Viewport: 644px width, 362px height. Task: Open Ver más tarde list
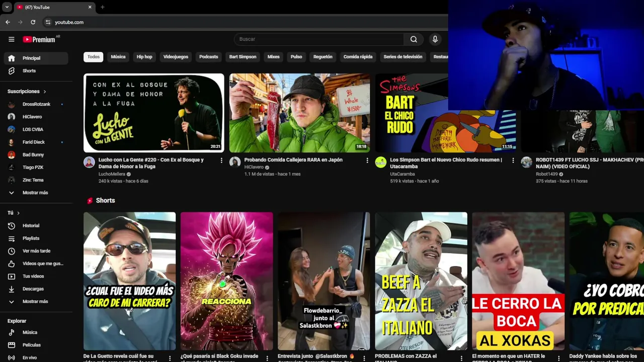pyautogui.click(x=35, y=251)
